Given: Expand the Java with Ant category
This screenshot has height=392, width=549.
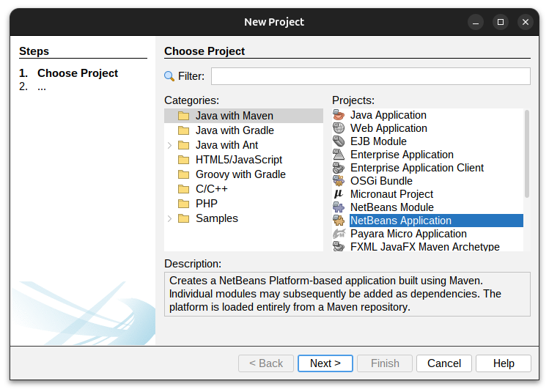Looking at the screenshot, I should 170,145.
